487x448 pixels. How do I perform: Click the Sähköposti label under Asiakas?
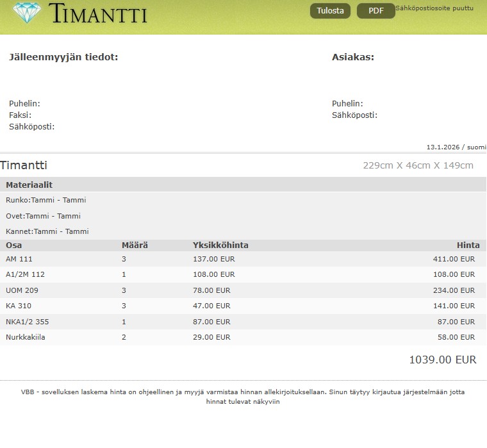click(x=354, y=115)
